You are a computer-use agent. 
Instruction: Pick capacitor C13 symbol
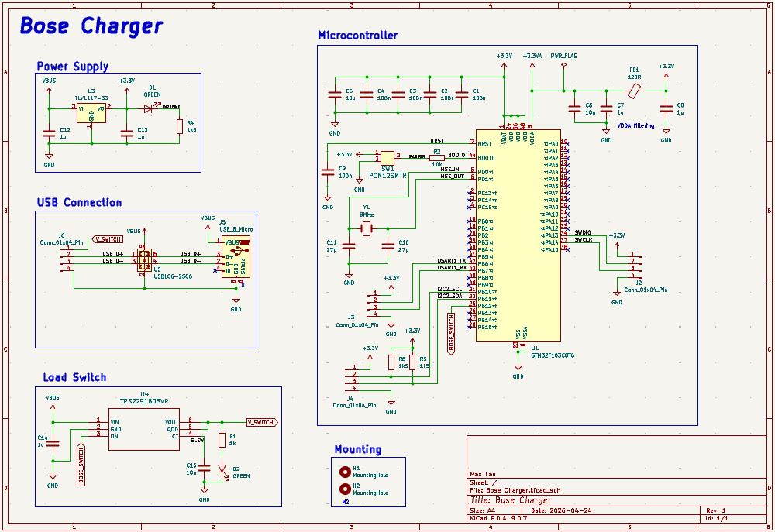(x=126, y=133)
